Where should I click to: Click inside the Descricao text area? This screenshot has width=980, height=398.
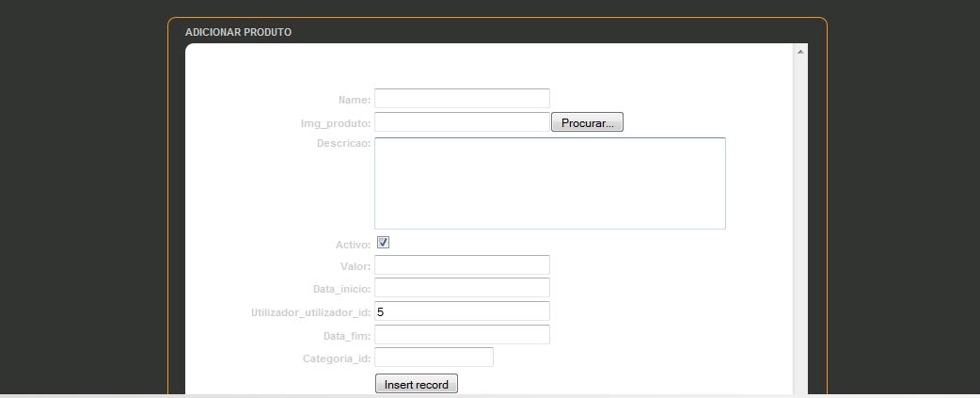pos(549,183)
